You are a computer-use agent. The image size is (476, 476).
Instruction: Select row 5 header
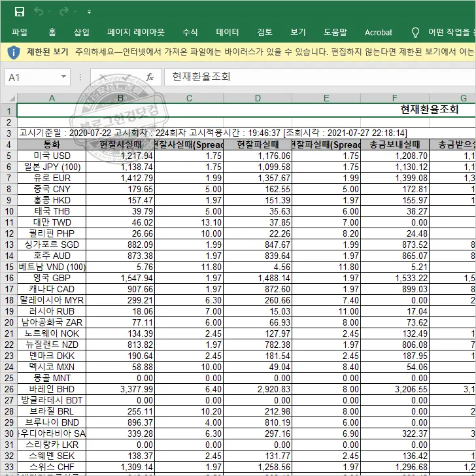click(8, 156)
